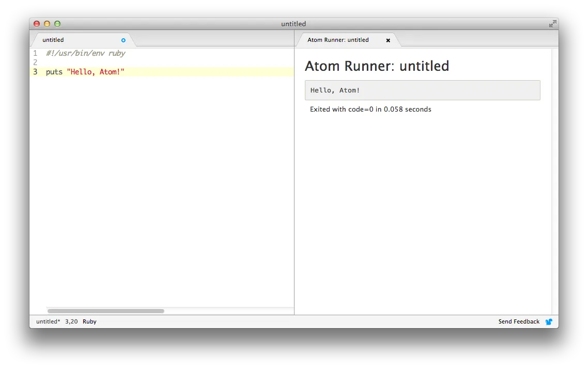Click line number 3 in the gutter
Viewport: 588px width, 369px height.
click(x=35, y=72)
